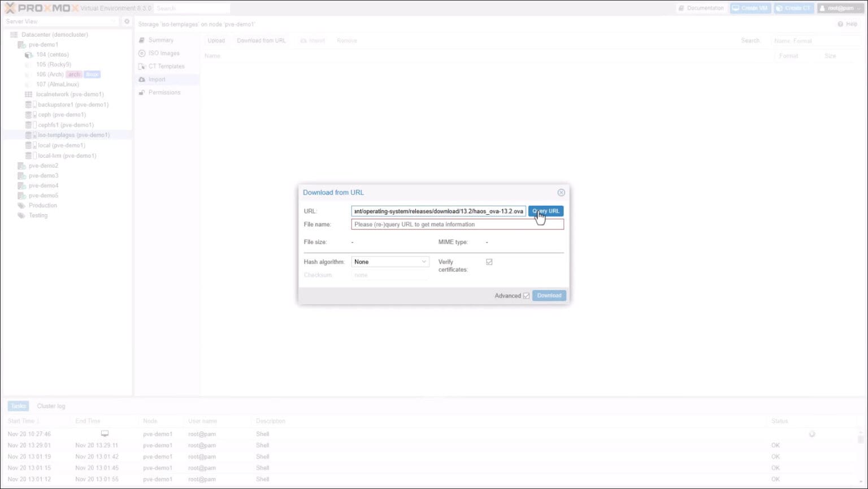Switch to the Cluster log tab
This screenshot has height=489, width=868.
(51, 406)
